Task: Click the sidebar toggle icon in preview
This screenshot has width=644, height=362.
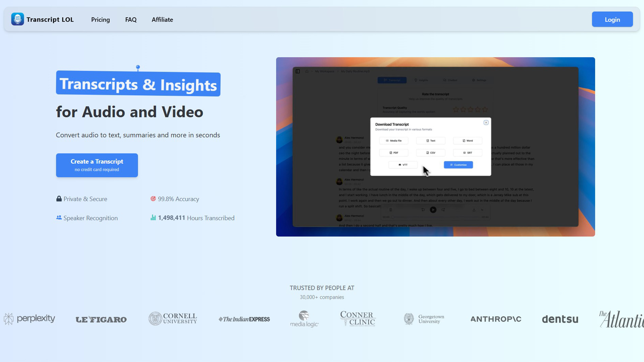Action: [x=298, y=71]
